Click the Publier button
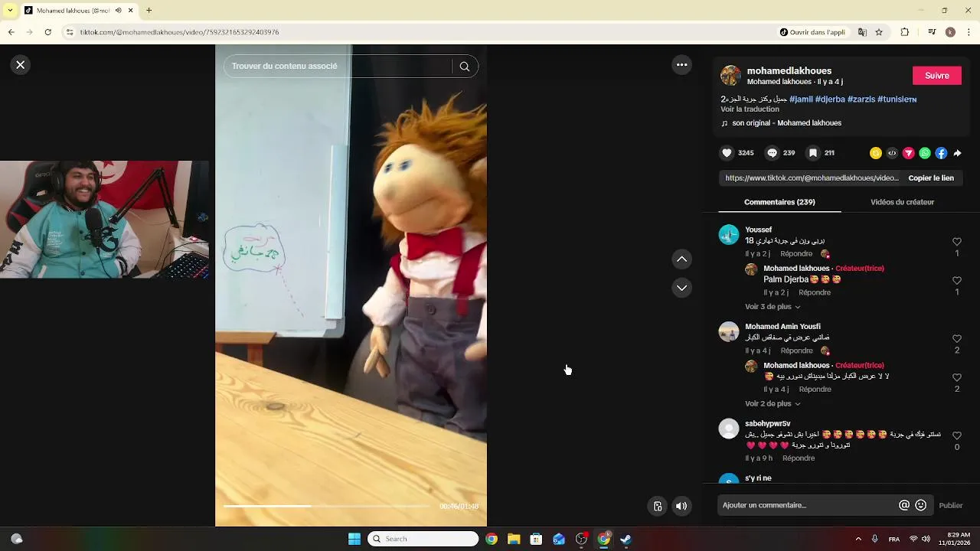 [951, 506]
